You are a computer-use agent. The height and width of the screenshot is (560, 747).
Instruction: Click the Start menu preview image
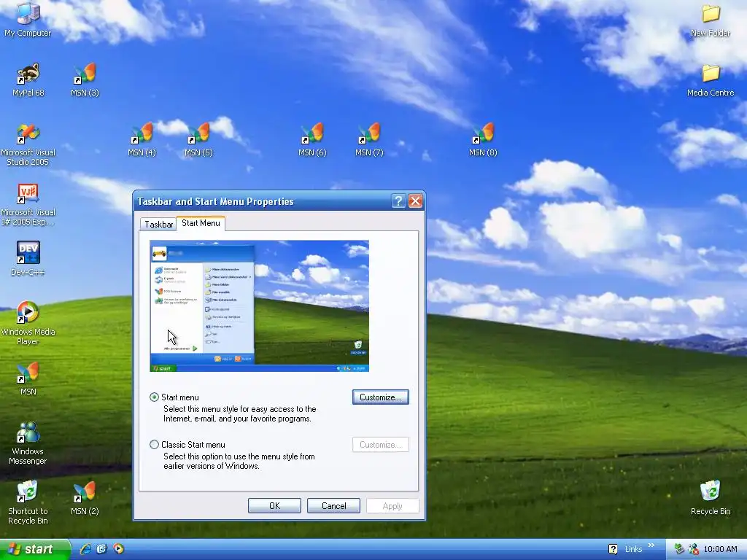[259, 306]
